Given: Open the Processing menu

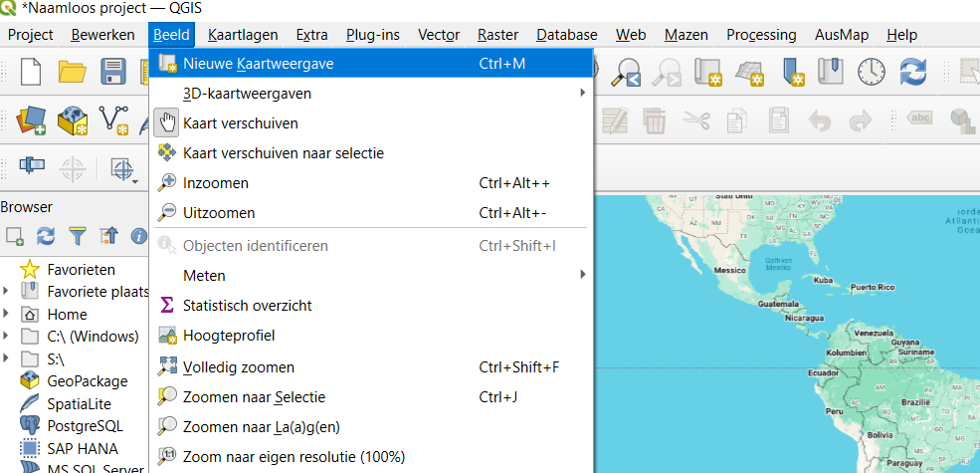Looking at the screenshot, I should 761,35.
